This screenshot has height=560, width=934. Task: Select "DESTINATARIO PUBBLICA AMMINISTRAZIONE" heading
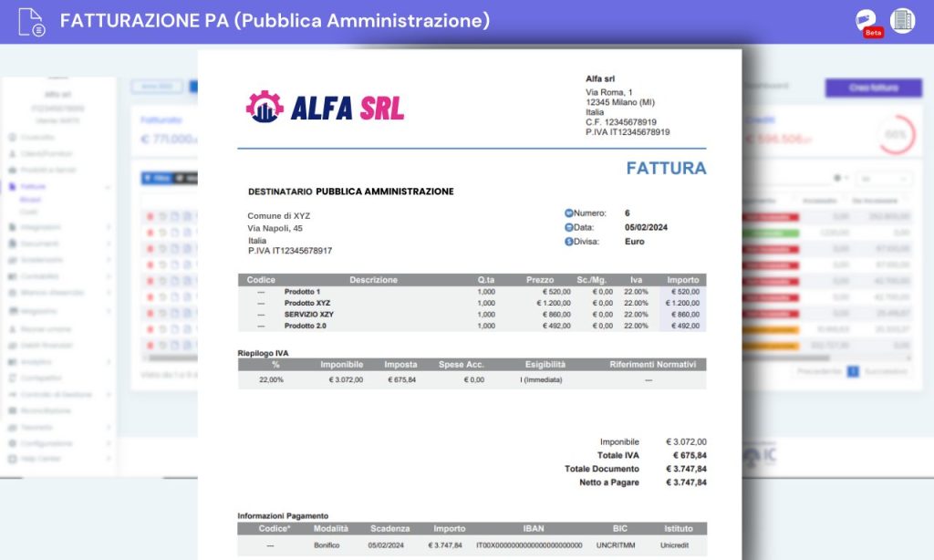click(x=351, y=192)
